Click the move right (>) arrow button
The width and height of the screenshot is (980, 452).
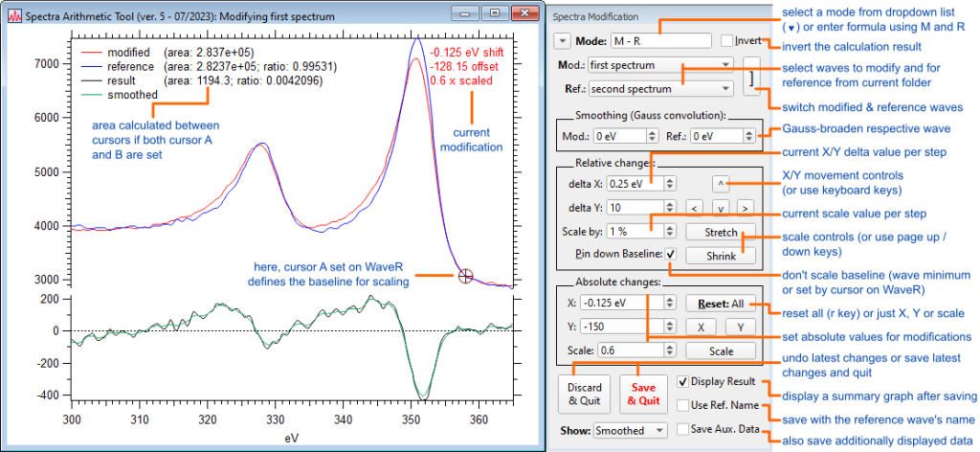(744, 208)
